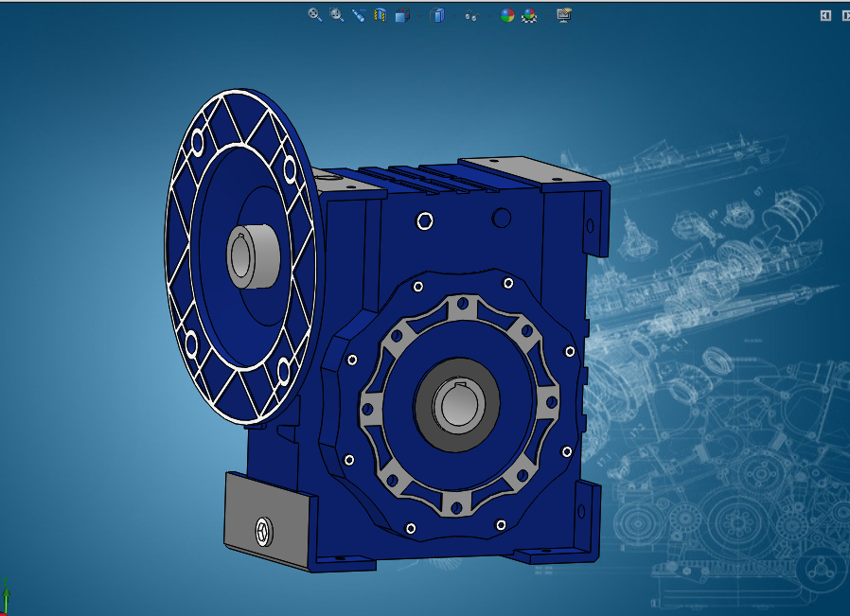Select the Zoom to Area tool

pos(337,15)
